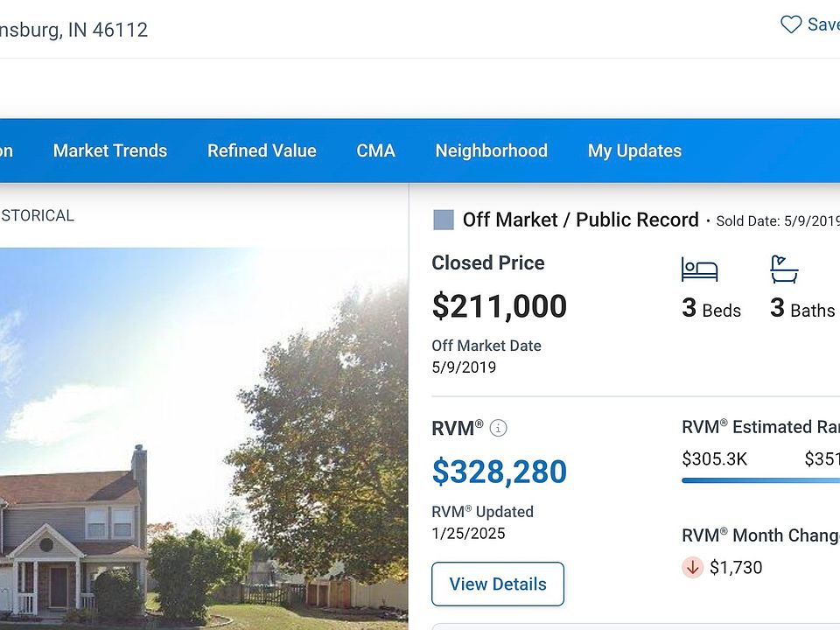Viewport: 840px width, 630px height.
Task: Open the My Updates tab
Action: click(634, 150)
